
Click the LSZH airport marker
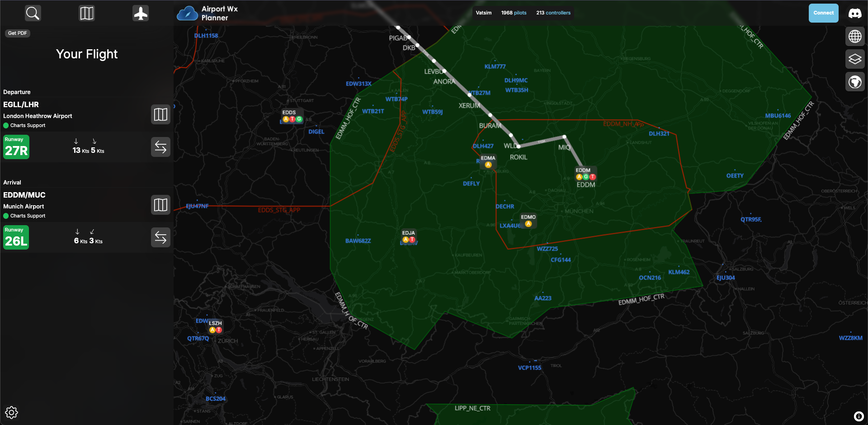215,326
